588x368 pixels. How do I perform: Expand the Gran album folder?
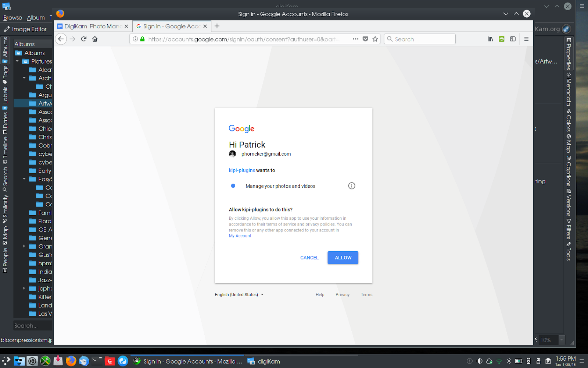click(x=24, y=246)
